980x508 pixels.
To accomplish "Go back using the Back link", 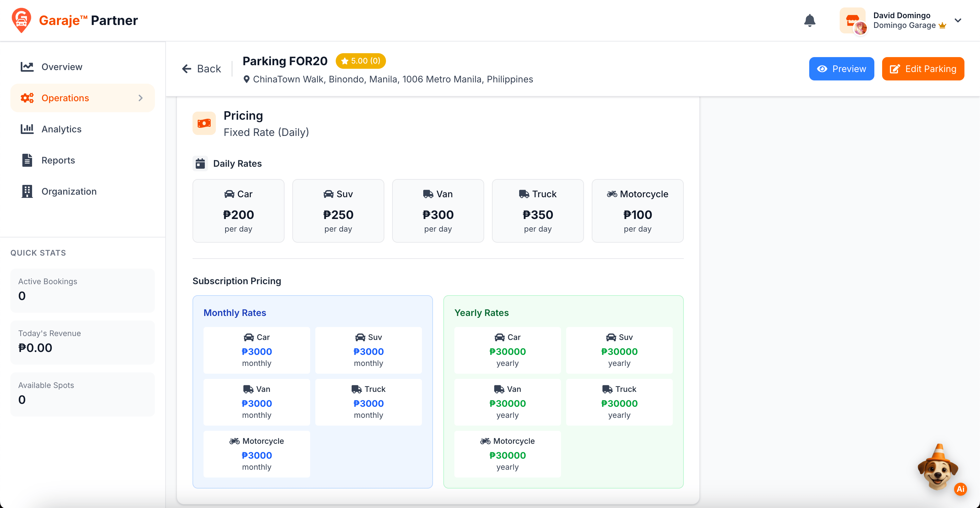I will pos(202,69).
